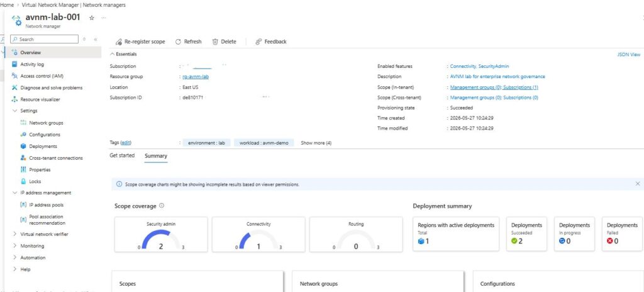The image size is (644, 292).
Task: Open the rg-avnm-lab resource group link
Action: click(x=196, y=77)
